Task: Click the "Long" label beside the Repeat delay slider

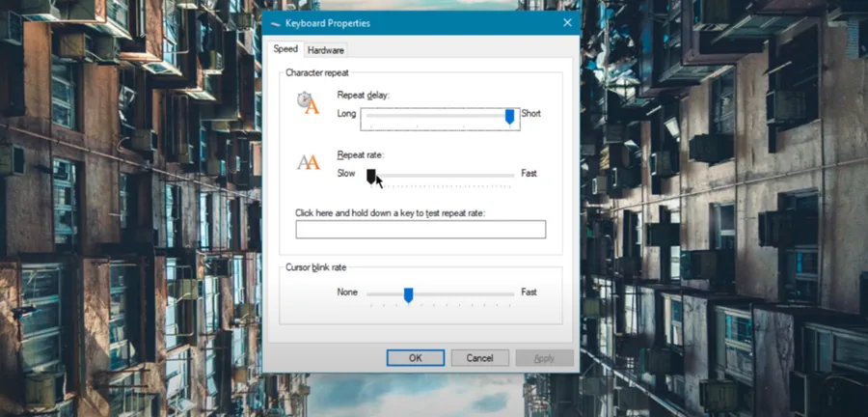Action: coord(346,114)
